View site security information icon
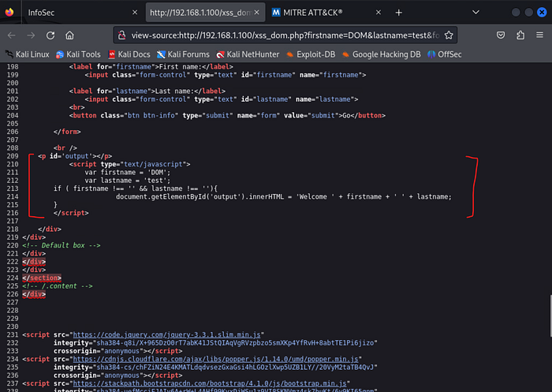552x392 pixels. (121, 35)
